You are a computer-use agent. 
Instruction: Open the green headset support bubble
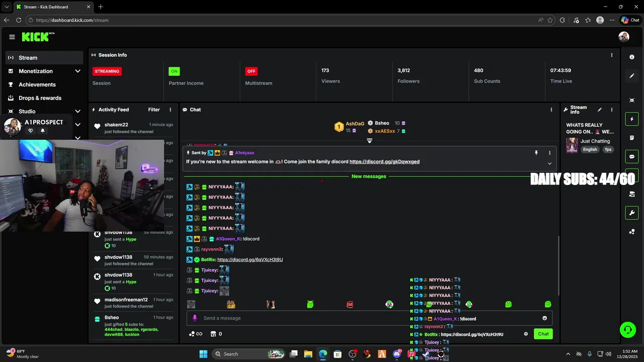tap(627, 330)
